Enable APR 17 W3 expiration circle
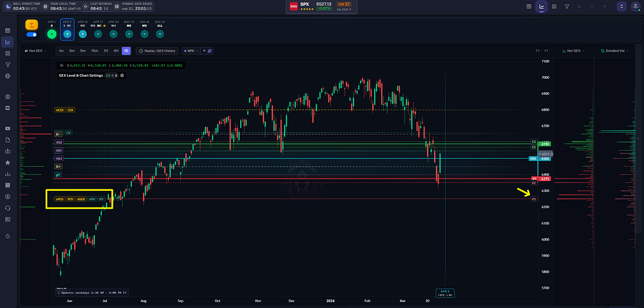The image size is (644, 308). tap(98, 35)
